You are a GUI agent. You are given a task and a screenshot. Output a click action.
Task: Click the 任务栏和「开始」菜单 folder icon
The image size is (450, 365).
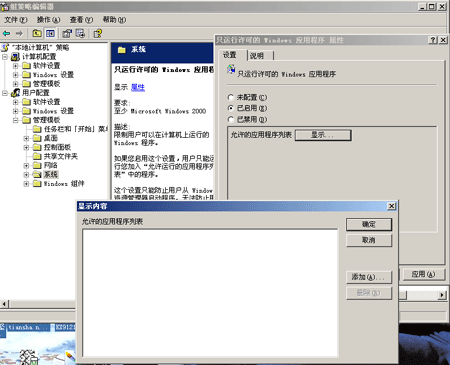pyautogui.click(x=37, y=129)
